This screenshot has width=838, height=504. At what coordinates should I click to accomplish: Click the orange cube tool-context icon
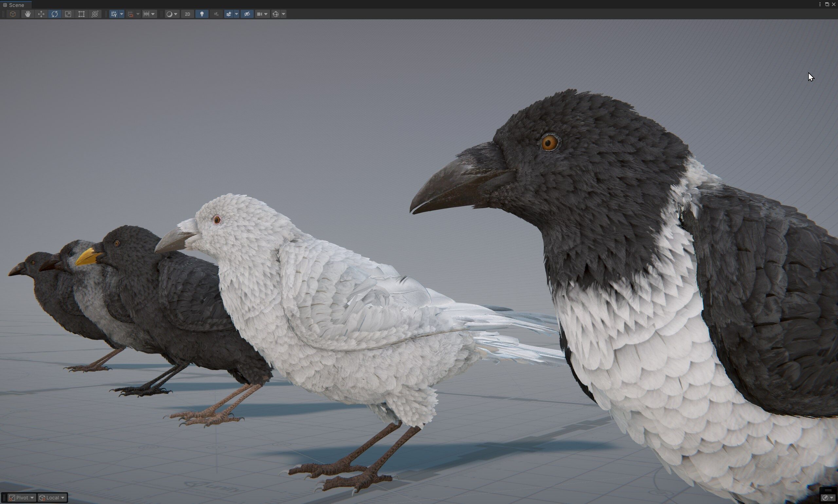pos(12,14)
